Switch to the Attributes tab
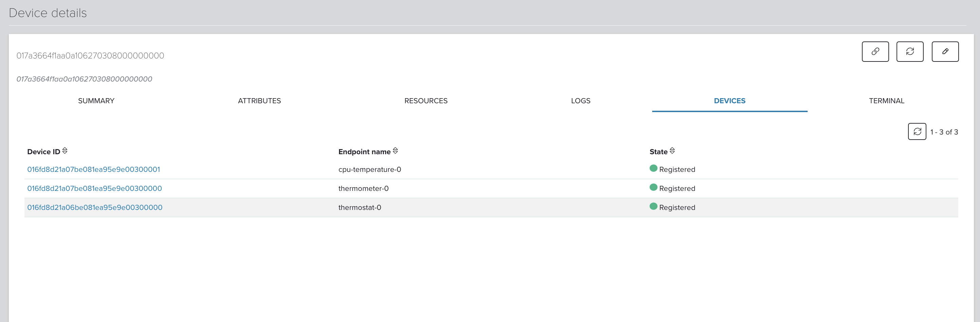The width and height of the screenshot is (980, 322). click(260, 101)
